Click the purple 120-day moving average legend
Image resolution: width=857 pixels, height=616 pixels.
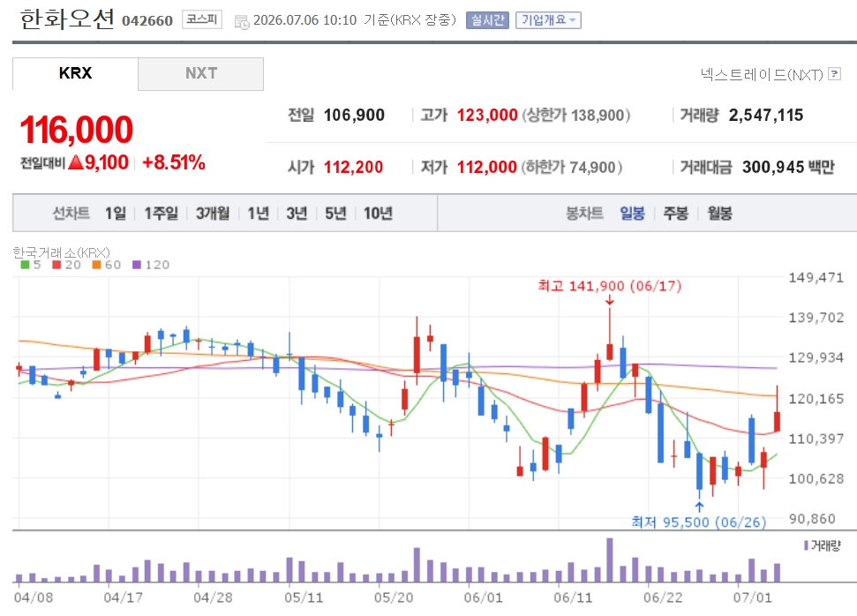point(151,265)
